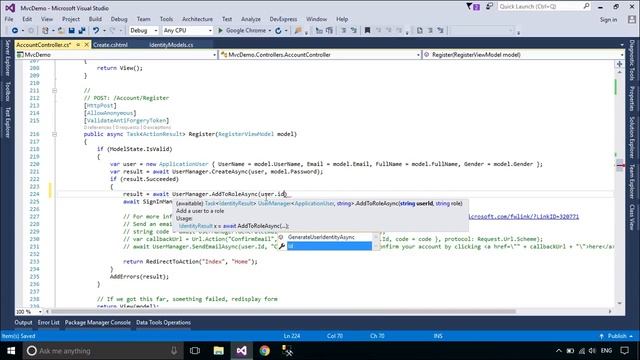Click the Quick Launch search magnifier icon
640x360 pixels.
(586, 6)
